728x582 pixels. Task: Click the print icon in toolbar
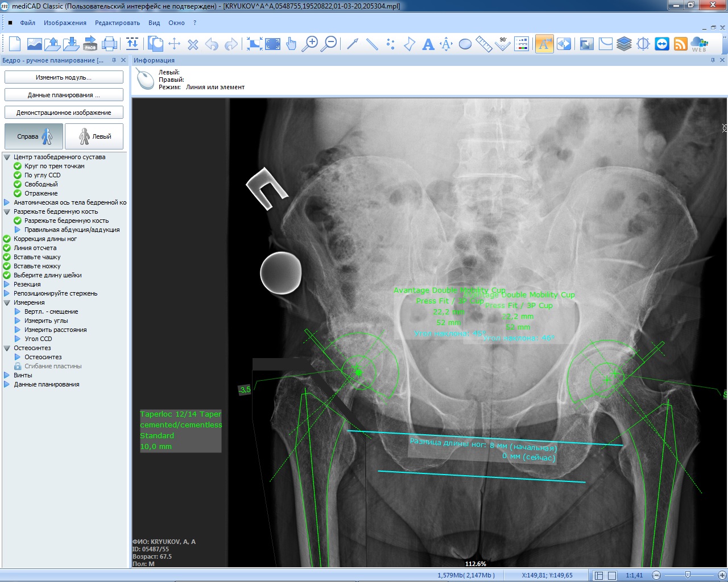coord(109,44)
